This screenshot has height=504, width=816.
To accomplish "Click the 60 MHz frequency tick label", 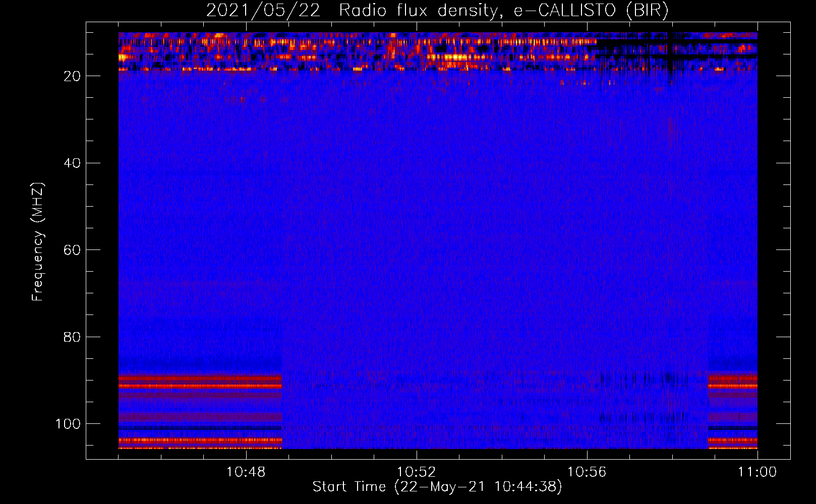I will (x=72, y=250).
